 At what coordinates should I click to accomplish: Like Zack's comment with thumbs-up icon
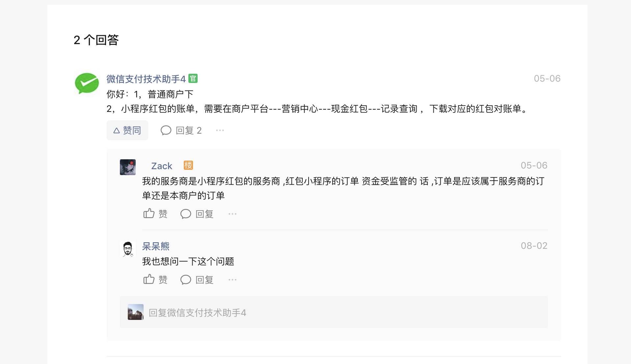[149, 214]
